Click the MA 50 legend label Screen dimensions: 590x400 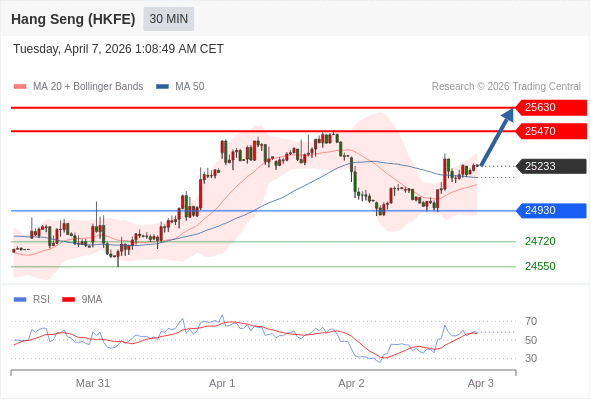(x=190, y=87)
